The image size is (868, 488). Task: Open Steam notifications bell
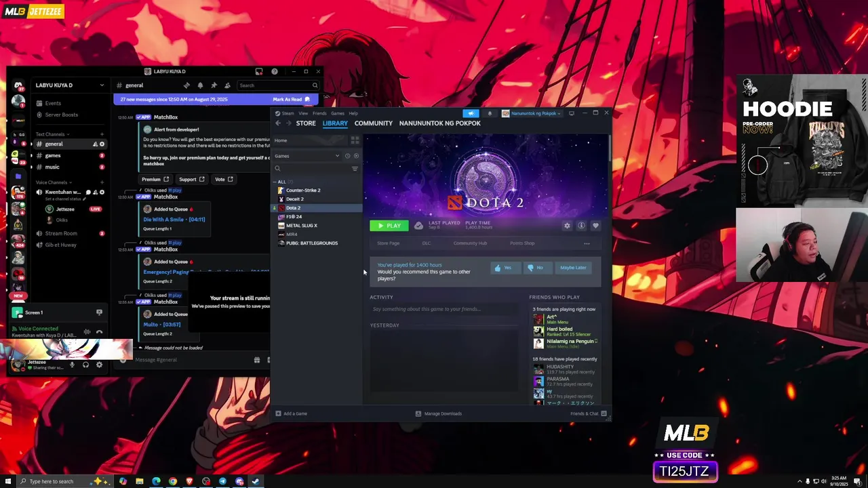[490, 113]
